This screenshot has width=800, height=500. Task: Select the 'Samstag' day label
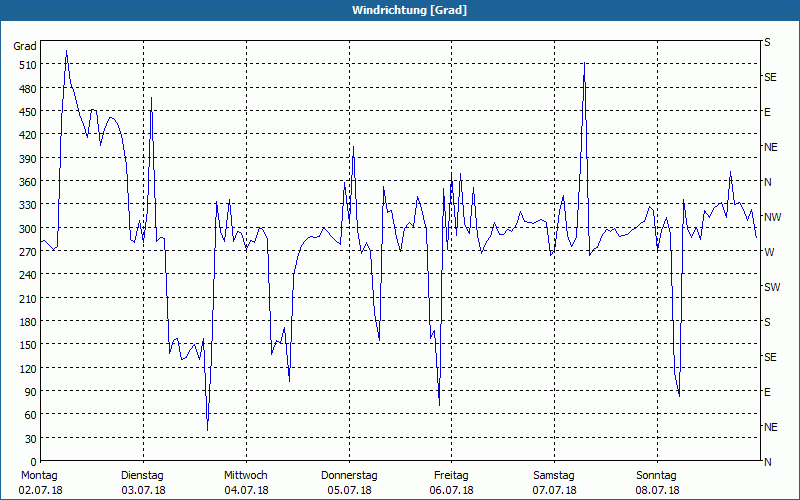tap(554, 476)
